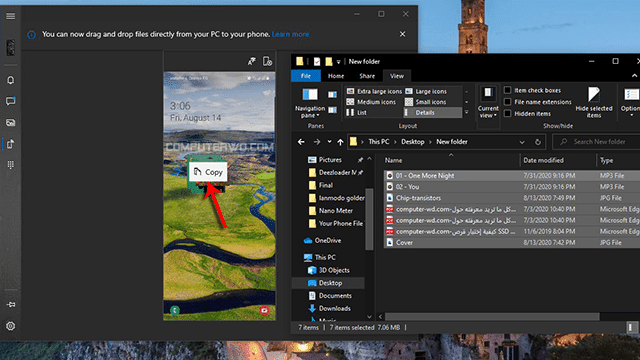The width and height of the screenshot is (640, 360).
Task: Click the file list horizontal scrollbar
Action: click(x=492, y=316)
